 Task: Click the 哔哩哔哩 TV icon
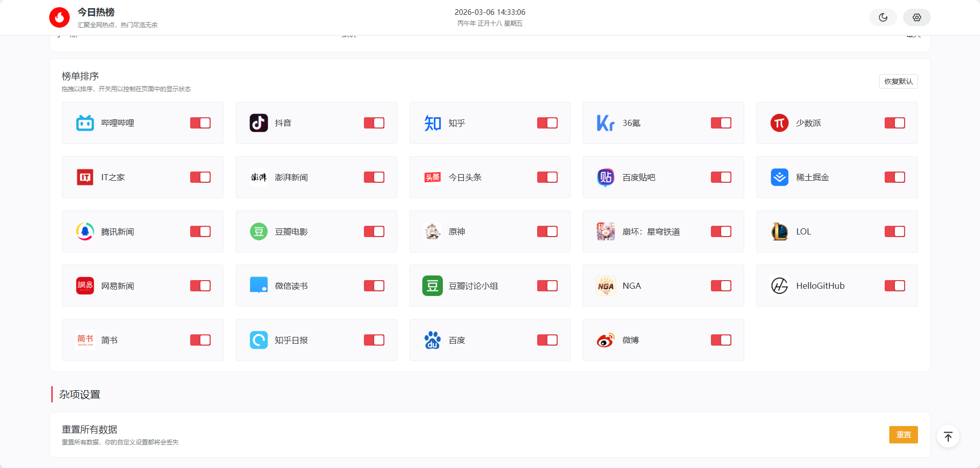[85, 123]
